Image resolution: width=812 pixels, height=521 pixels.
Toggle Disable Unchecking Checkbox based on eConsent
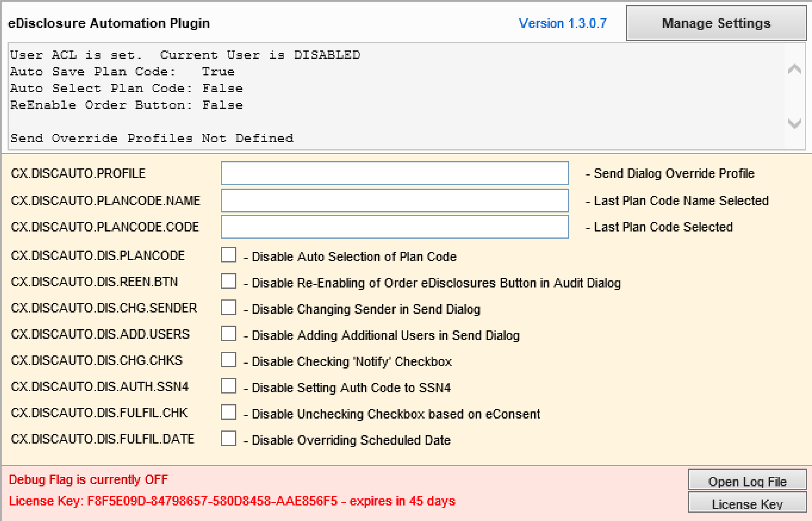(229, 413)
